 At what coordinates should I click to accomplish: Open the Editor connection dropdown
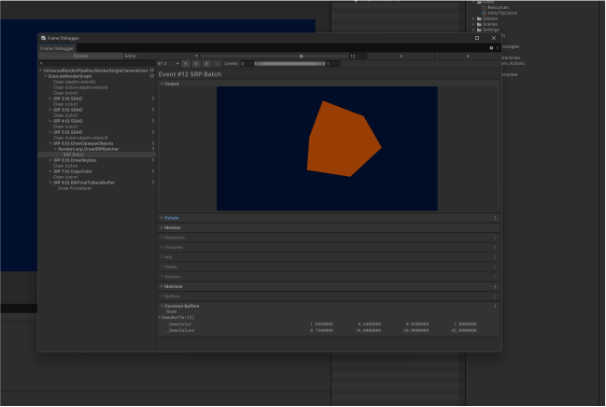(161, 56)
